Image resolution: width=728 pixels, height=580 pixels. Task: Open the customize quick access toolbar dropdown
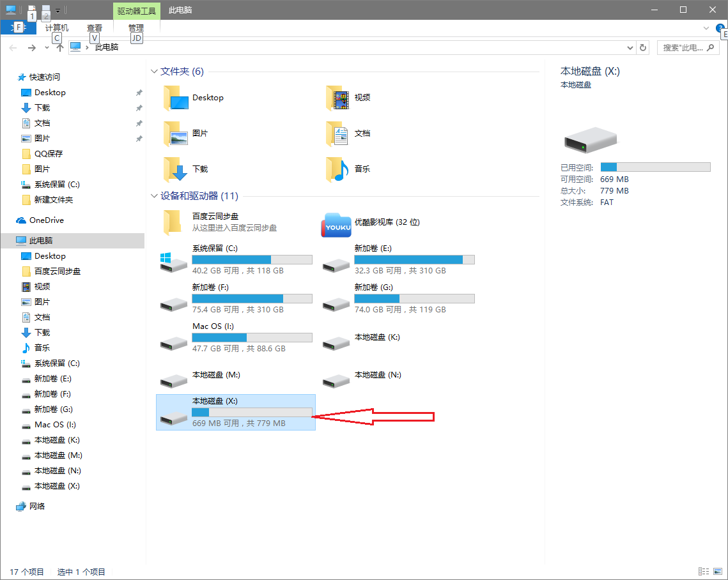click(x=58, y=10)
